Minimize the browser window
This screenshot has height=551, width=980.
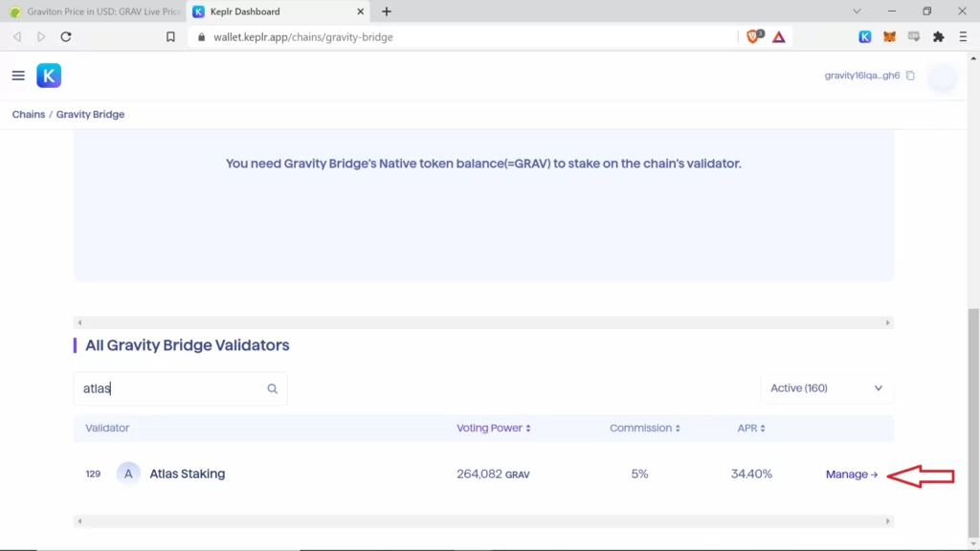click(892, 11)
